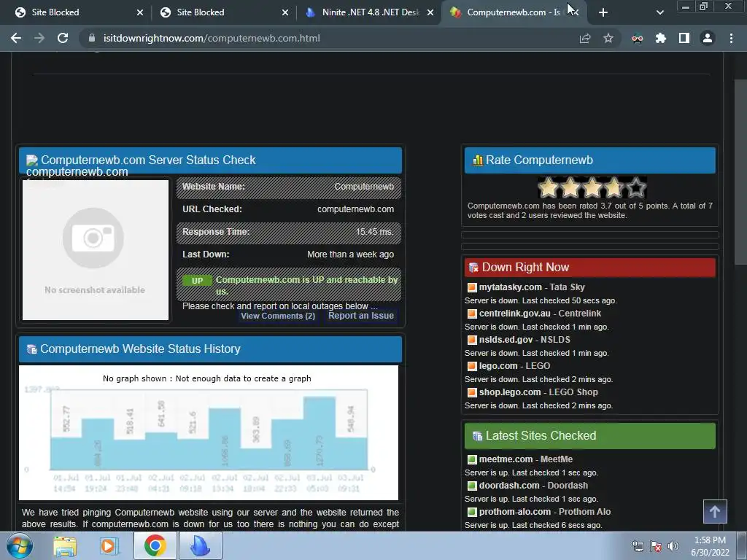Image resolution: width=747 pixels, height=560 pixels.
Task: Close the second Site Blocked tab
Action: [285, 12]
